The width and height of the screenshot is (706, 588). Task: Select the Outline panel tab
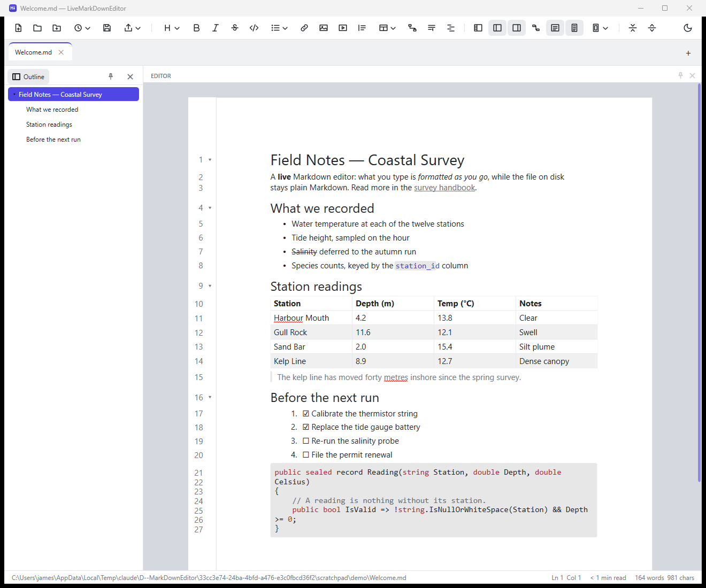pyautogui.click(x=28, y=76)
